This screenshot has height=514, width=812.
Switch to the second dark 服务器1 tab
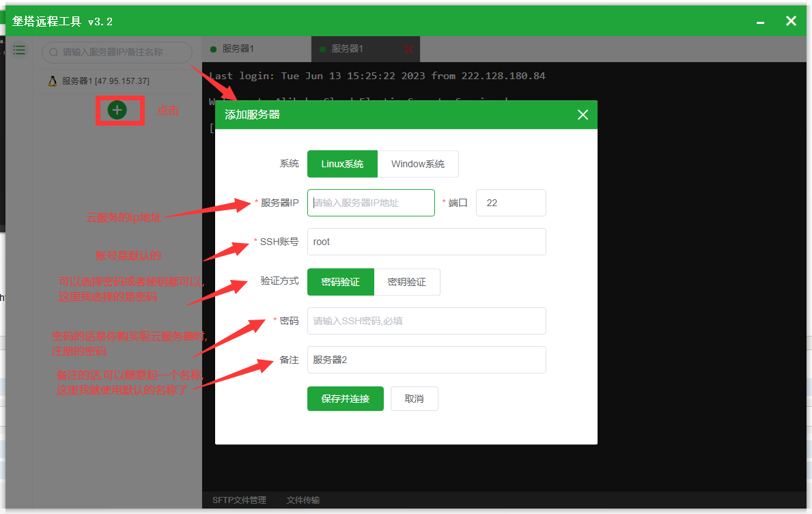point(365,49)
